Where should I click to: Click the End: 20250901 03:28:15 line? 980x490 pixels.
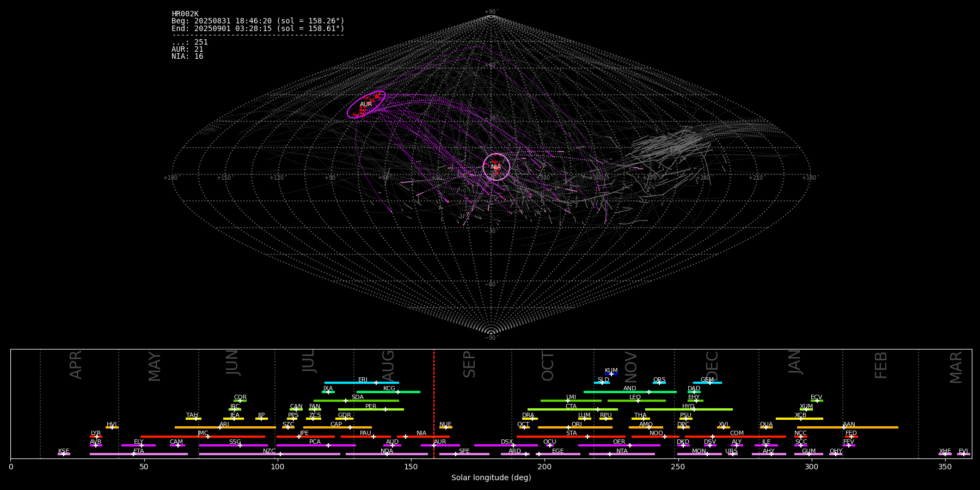coord(258,28)
